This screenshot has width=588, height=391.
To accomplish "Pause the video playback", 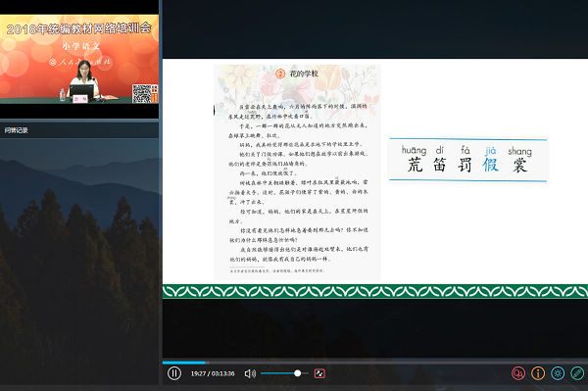I will [174, 373].
